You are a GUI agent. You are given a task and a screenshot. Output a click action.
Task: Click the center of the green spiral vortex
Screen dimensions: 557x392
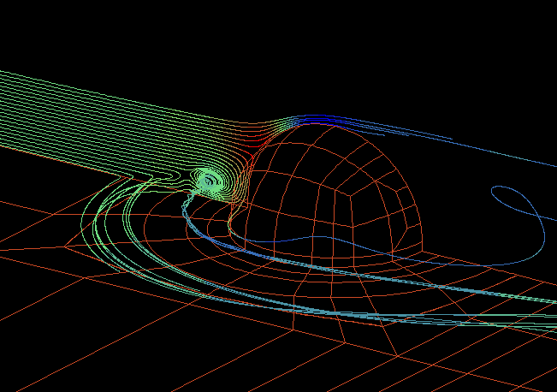(x=210, y=181)
